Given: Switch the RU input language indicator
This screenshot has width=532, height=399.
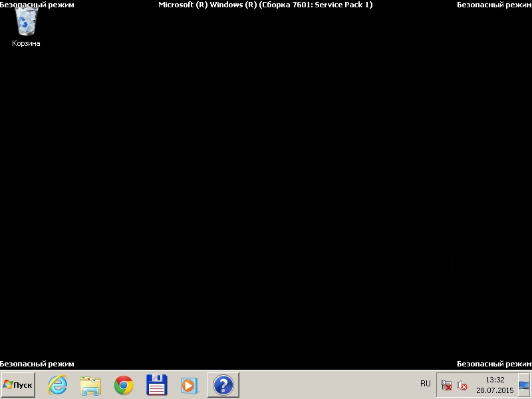Looking at the screenshot, I should 425,384.
